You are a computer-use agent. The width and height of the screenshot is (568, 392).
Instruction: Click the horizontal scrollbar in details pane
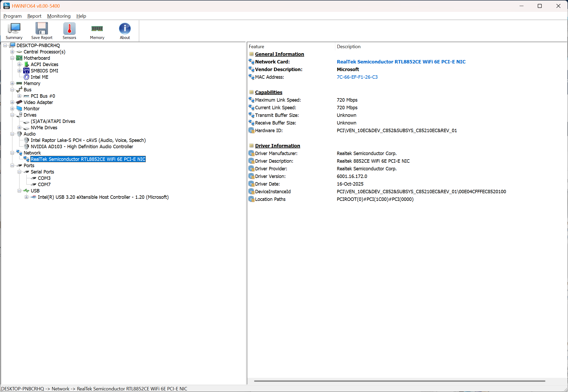point(399,381)
